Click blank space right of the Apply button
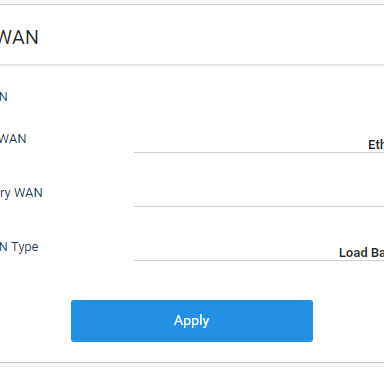Viewport: 384px width, 367px height. point(348,321)
